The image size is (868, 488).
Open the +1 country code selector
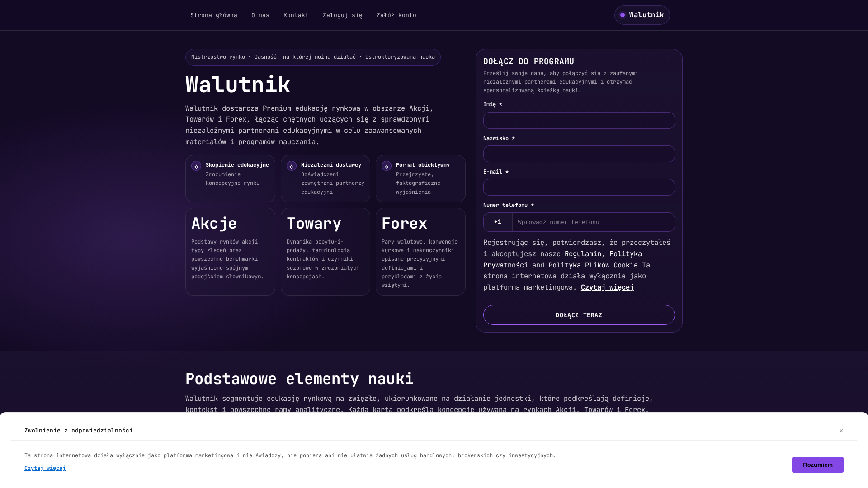click(498, 222)
